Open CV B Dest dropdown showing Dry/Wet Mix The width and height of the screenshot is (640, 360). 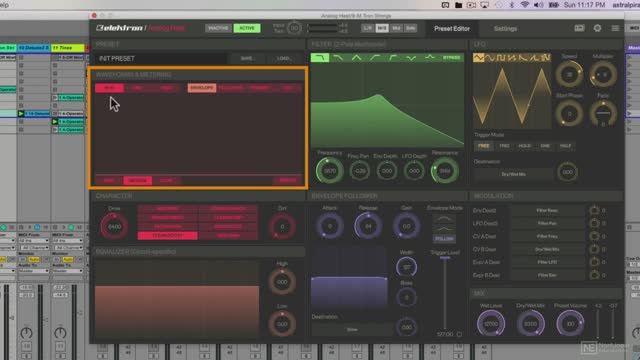click(547, 249)
